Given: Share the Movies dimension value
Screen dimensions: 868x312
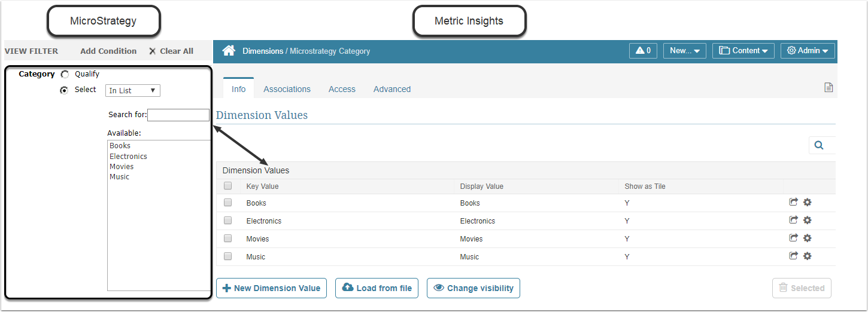Looking at the screenshot, I should point(793,238).
